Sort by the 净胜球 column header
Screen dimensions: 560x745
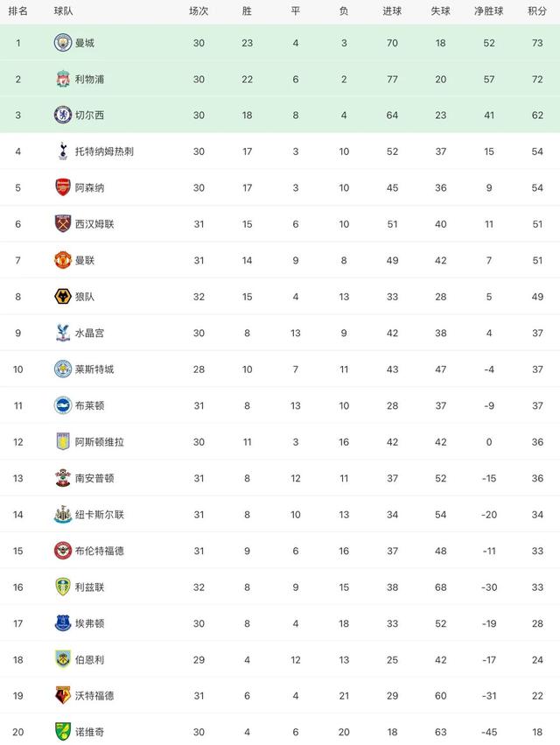489,11
